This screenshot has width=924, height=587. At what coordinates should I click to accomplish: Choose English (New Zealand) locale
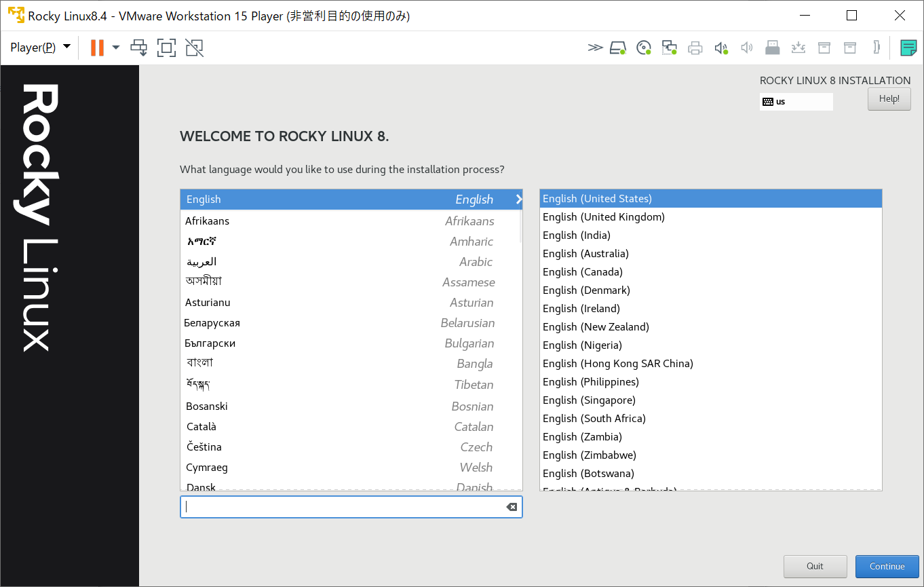(711, 327)
